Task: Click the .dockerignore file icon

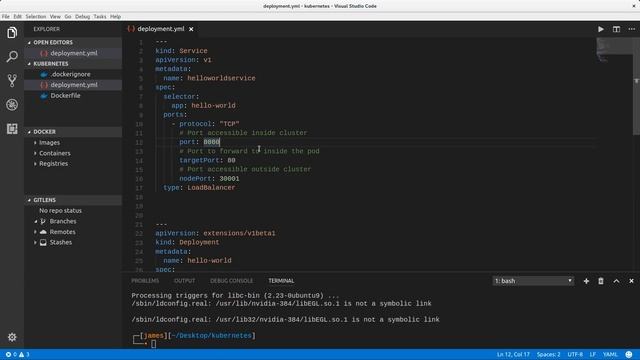Action: point(44,74)
